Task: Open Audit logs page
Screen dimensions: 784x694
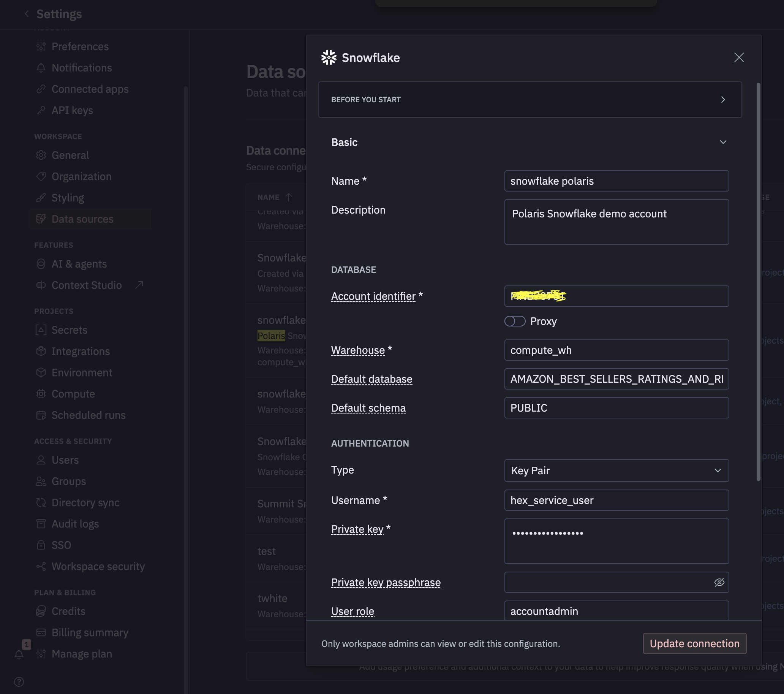Action: [75, 524]
